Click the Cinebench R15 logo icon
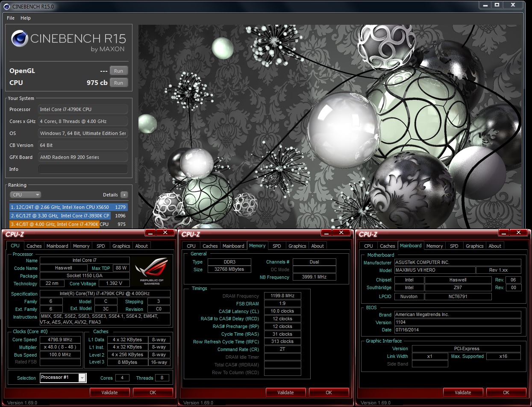Screen dimensions: 532x407 20,38
